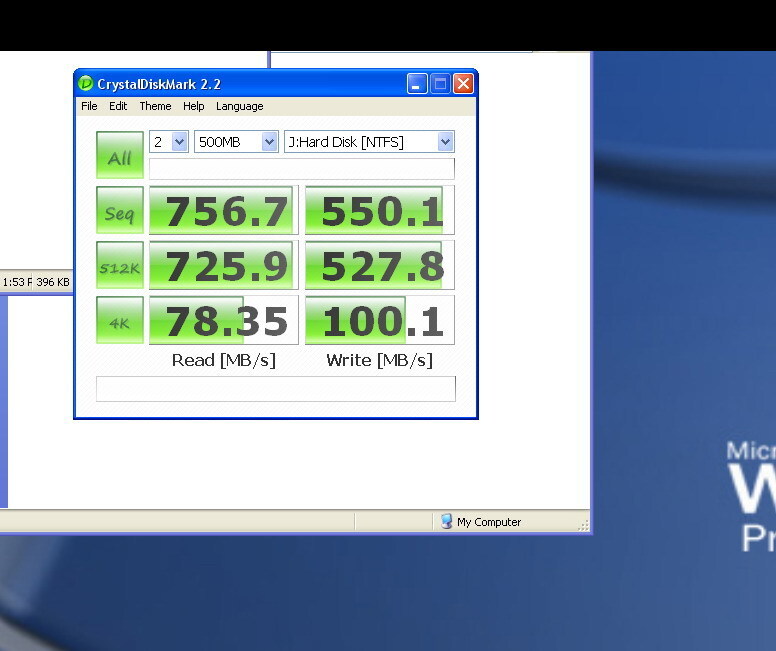This screenshot has width=776, height=651.
Task: Open the Theme menu
Action: (x=155, y=106)
